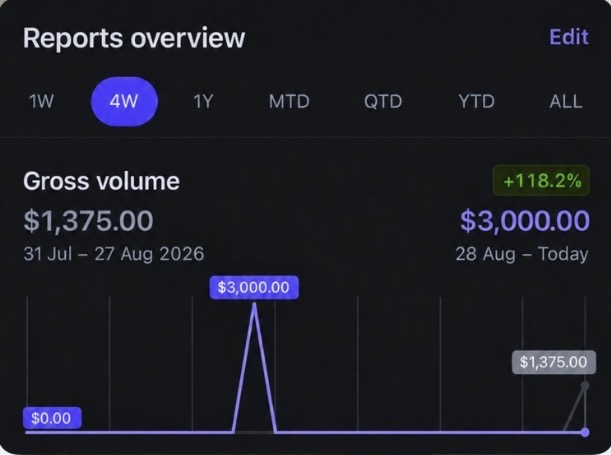Click the +118.2% change badge
This screenshot has height=455, width=611.
tap(541, 181)
